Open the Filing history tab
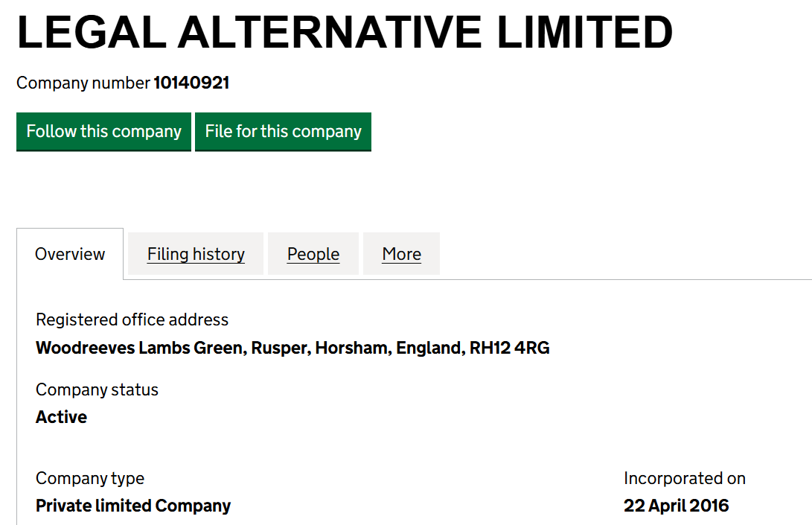The image size is (812, 525). pos(196,254)
